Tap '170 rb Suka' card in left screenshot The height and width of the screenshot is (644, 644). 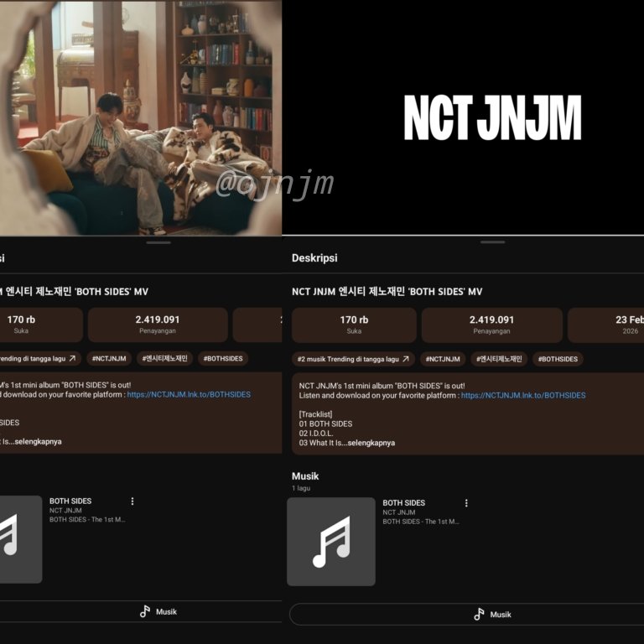click(x=41, y=325)
